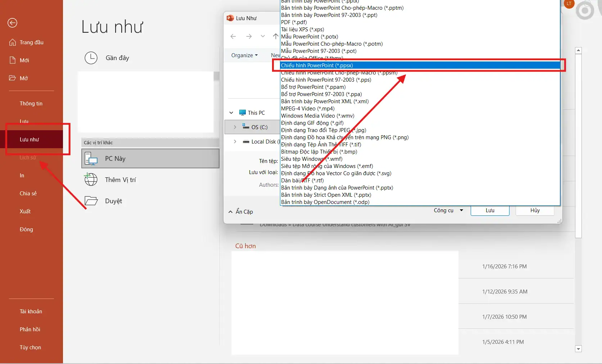Click the Thêm Vị trí globe icon
The image size is (602, 364).
(x=91, y=180)
